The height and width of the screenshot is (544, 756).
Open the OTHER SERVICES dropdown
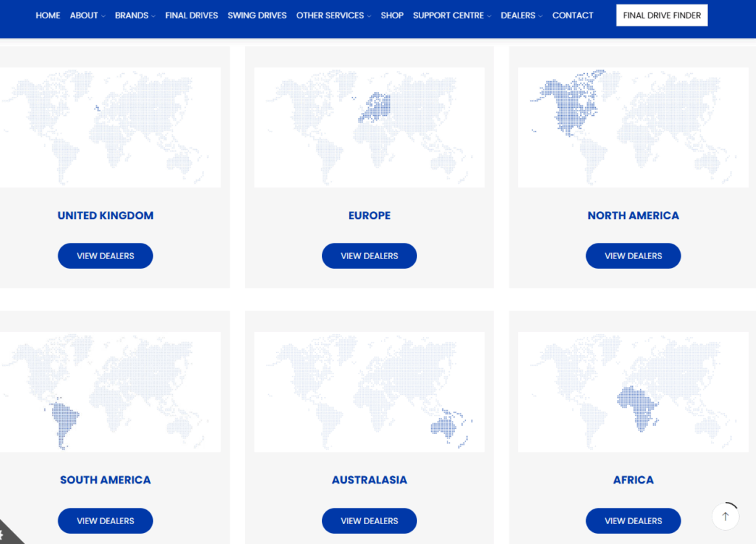330,15
